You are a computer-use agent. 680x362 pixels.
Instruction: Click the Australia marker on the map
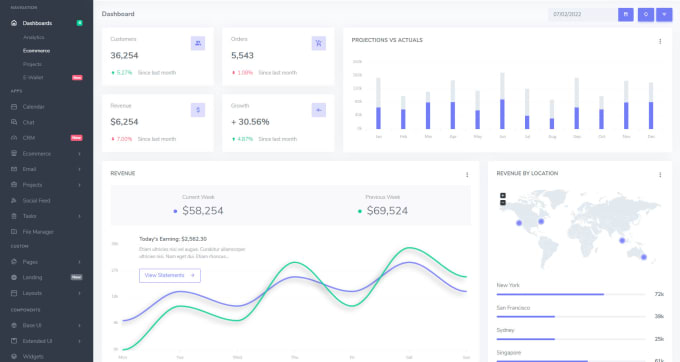pos(644,257)
